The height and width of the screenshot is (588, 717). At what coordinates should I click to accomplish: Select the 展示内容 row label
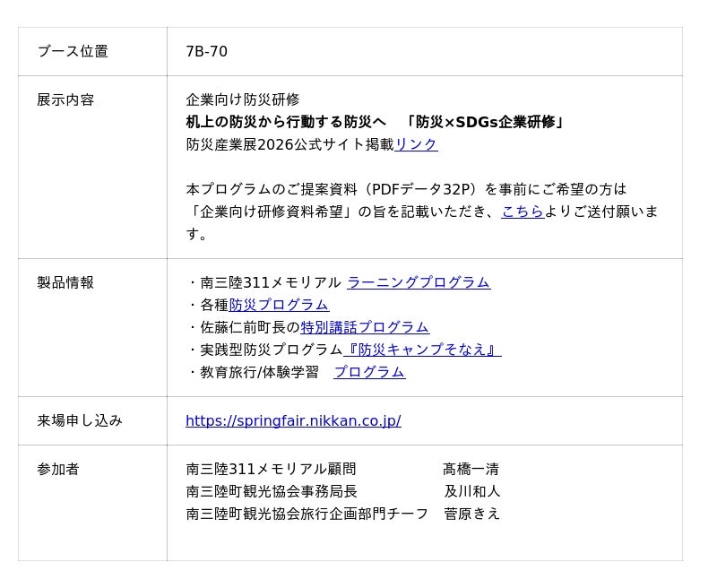point(65,99)
